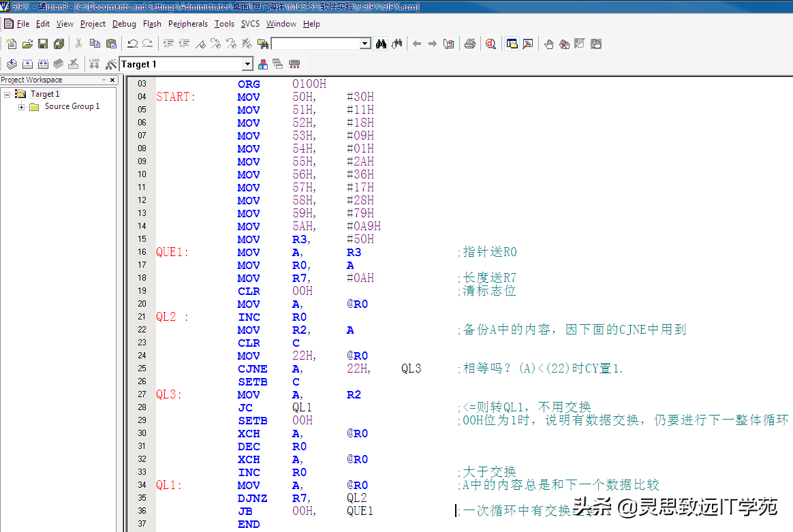Translate current file icon
793x532 pixels.
coord(12,64)
